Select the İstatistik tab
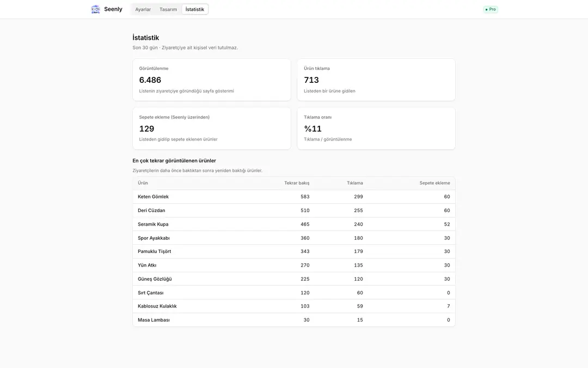The height and width of the screenshot is (368, 588). 194,9
